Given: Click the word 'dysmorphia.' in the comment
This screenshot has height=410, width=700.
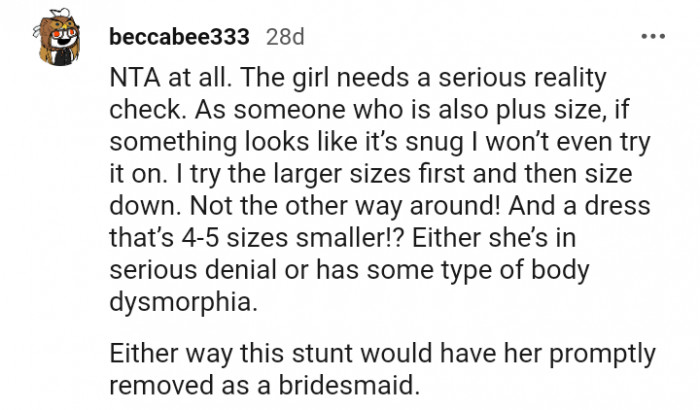Looking at the screenshot, I should (x=183, y=302).
